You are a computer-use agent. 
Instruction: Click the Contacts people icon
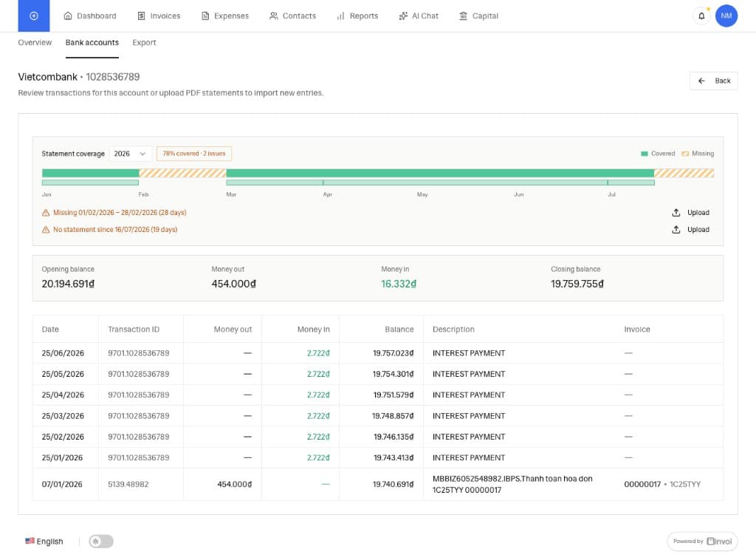(274, 16)
